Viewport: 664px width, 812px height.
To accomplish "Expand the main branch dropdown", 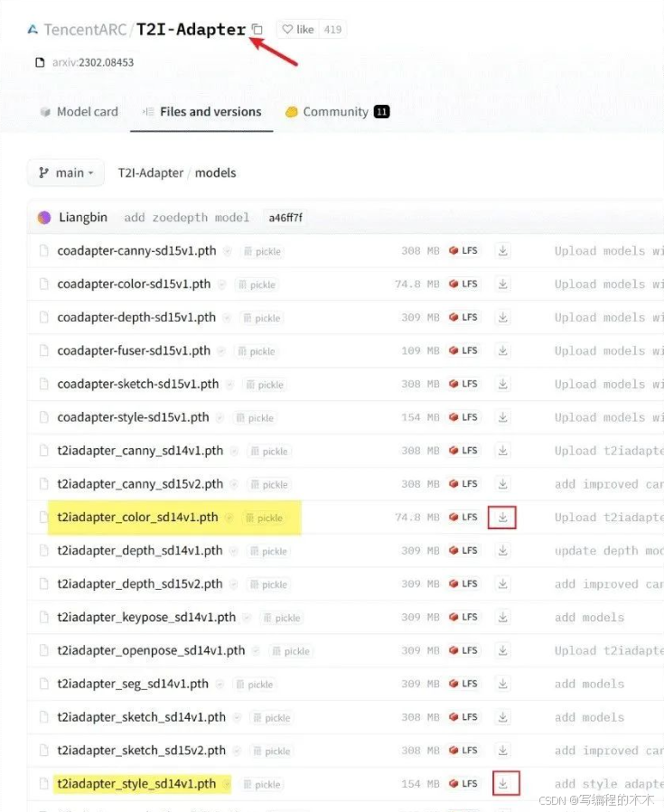I will tap(66, 173).
